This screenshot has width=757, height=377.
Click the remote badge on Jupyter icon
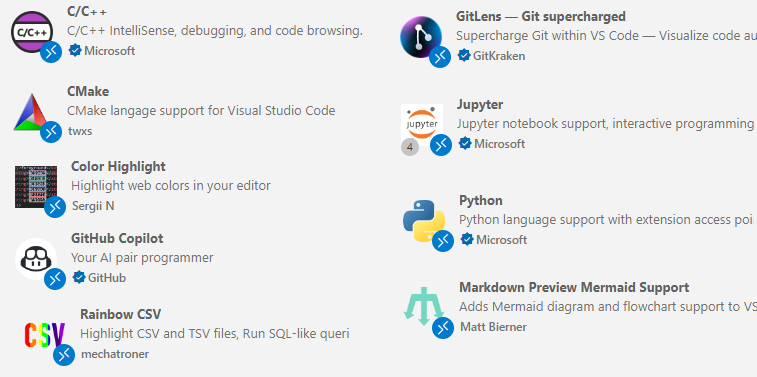pyautogui.click(x=441, y=145)
